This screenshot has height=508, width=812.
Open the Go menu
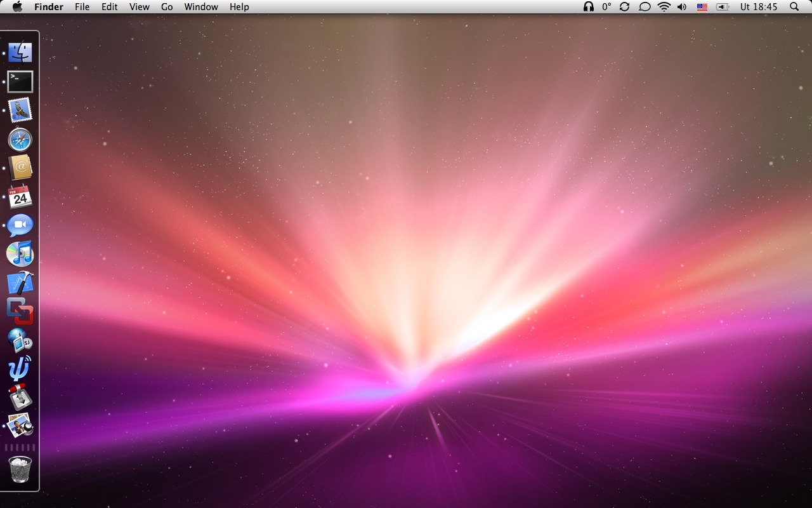[167, 7]
